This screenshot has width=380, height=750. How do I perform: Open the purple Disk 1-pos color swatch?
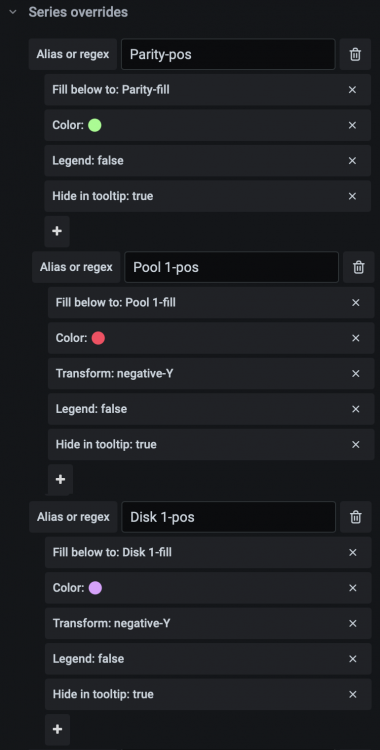click(x=95, y=588)
